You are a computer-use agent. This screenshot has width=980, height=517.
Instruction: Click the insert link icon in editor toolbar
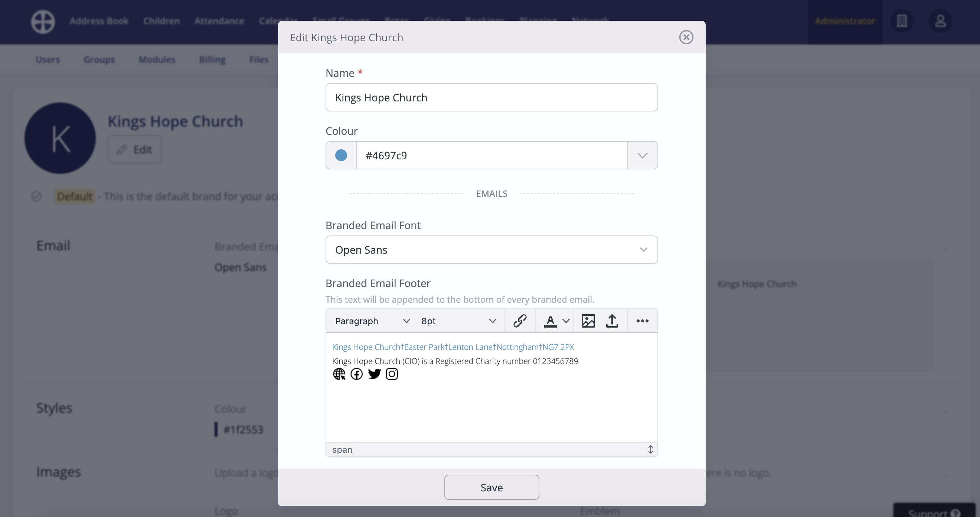(x=520, y=321)
